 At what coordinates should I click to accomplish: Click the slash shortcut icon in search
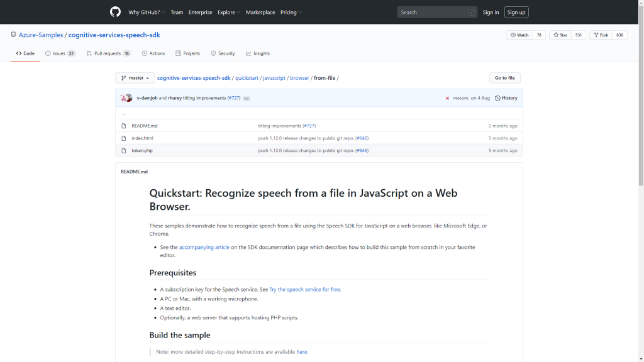(x=472, y=13)
